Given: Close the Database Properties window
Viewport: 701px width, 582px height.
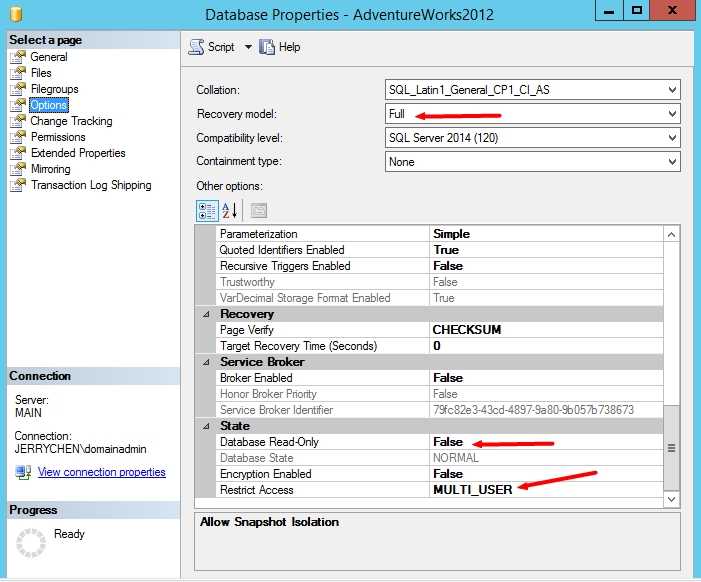Looking at the screenshot, I should [672, 11].
